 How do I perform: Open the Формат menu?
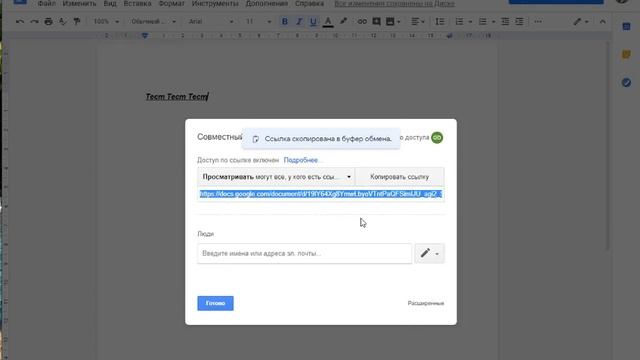(171, 4)
